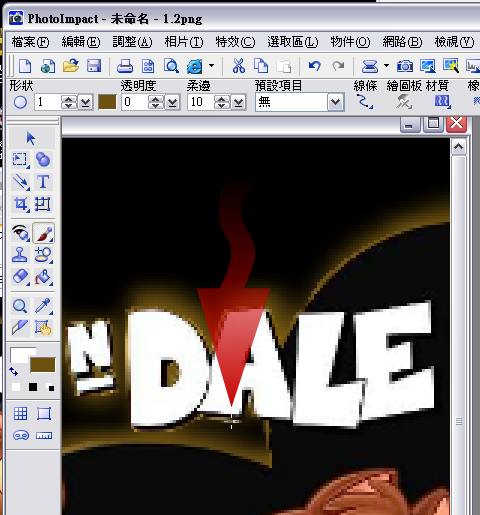This screenshot has height=515, width=480.
Task: Toggle the ruler display icon
Action: 44,435
